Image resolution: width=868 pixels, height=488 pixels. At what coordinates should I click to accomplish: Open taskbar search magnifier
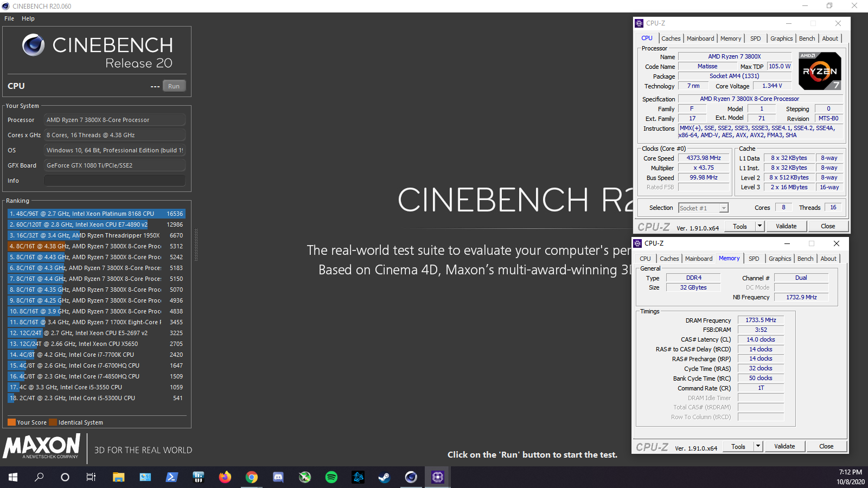pyautogui.click(x=39, y=477)
